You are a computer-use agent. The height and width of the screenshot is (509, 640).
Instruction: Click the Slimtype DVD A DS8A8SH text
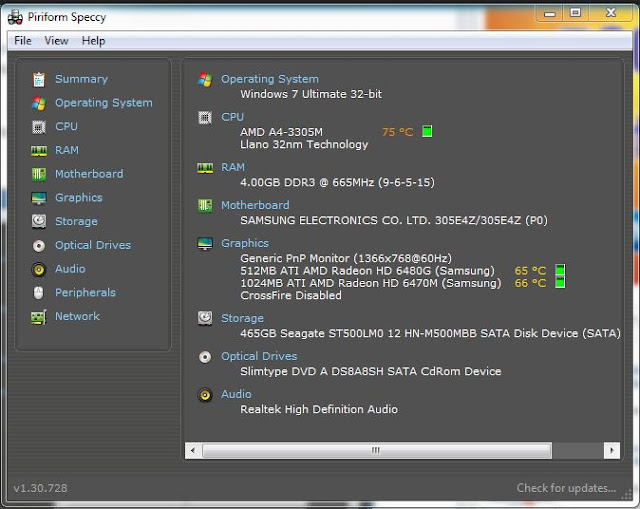312,371
